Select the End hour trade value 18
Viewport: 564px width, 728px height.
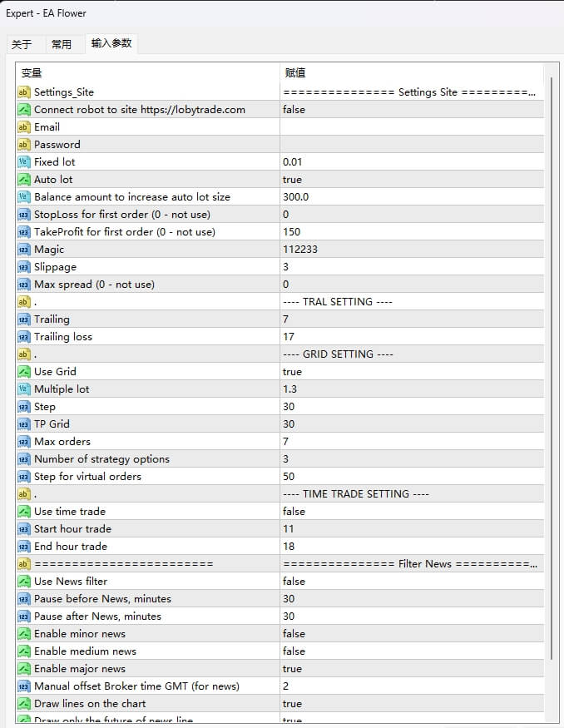pyautogui.click(x=289, y=547)
